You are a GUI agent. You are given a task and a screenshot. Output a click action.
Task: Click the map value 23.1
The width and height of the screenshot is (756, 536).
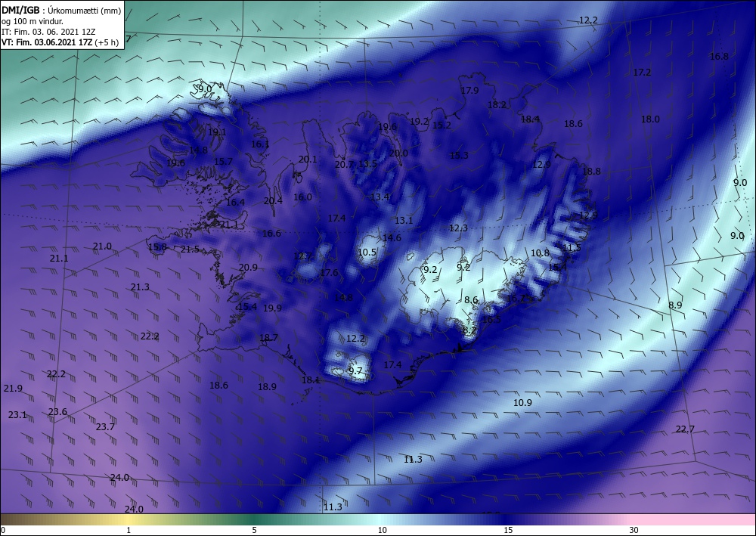coord(17,414)
